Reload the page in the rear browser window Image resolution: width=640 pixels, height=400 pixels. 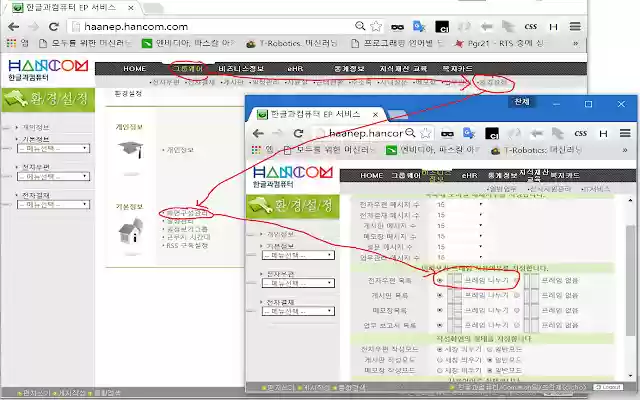(53, 27)
